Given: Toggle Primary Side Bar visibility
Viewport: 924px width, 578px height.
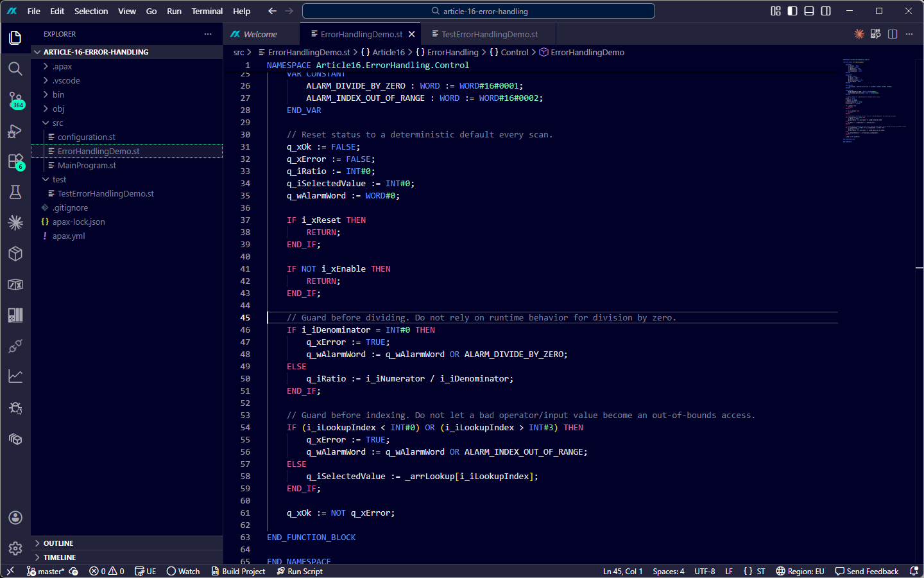Looking at the screenshot, I should pyautogui.click(x=792, y=11).
